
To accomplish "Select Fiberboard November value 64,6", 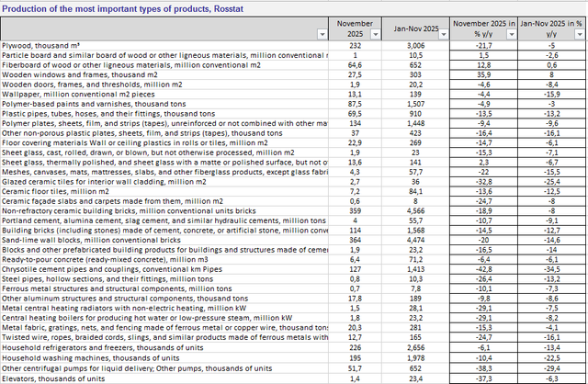I will point(355,65).
